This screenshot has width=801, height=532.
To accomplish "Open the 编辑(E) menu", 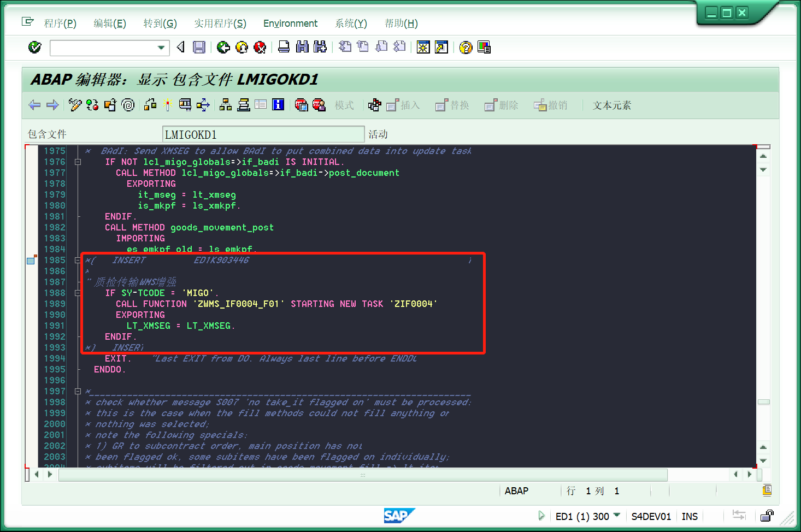I will pyautogui.click(x=110, y=23).
